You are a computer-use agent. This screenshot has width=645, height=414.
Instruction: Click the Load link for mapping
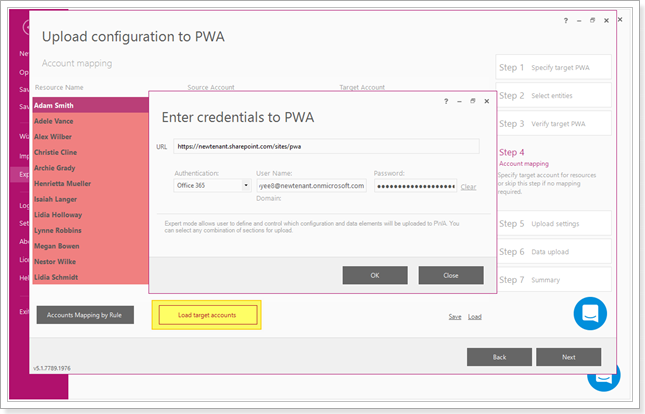click(474, 317)
